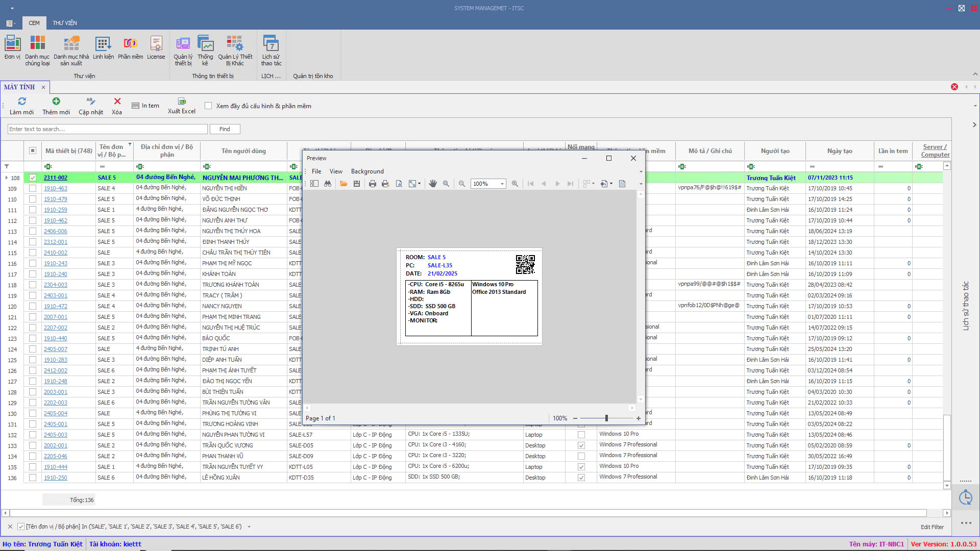The width and height of the screenshot is (980, 551).
Task: Click Xuất Excel export icon
Action: pyautogui.click(x=182, y=101)
